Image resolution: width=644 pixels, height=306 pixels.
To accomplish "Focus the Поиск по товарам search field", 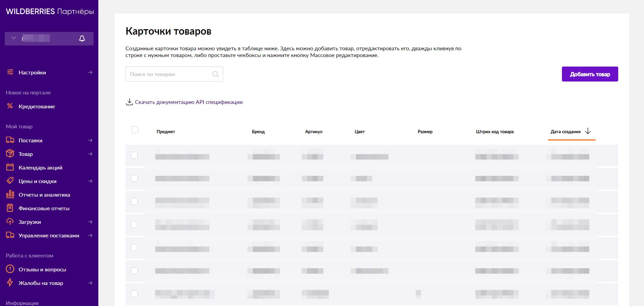I will tap(174, 74).
